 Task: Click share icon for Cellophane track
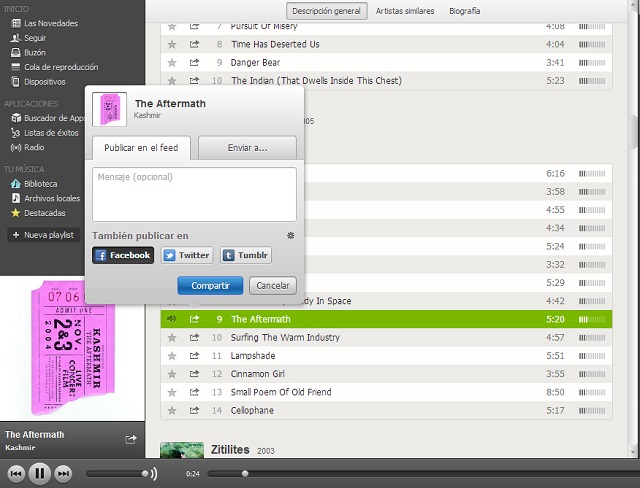coord(194,410)
